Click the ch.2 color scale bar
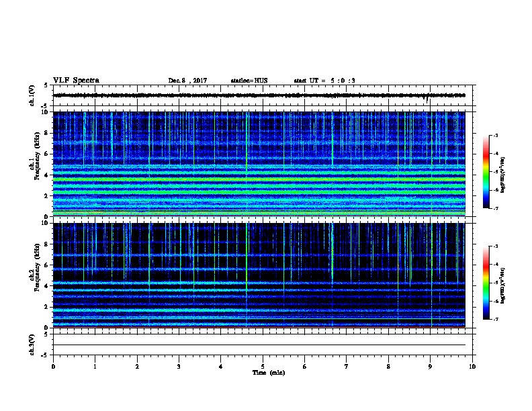The image size is (532, 411). pyautogui.click(x=486, y=283)
